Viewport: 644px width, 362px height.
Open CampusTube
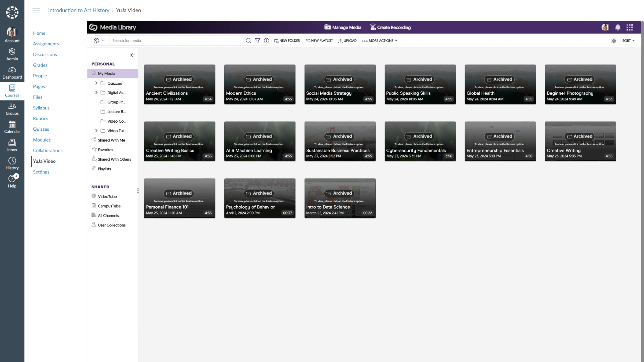[x=106, y=206]
